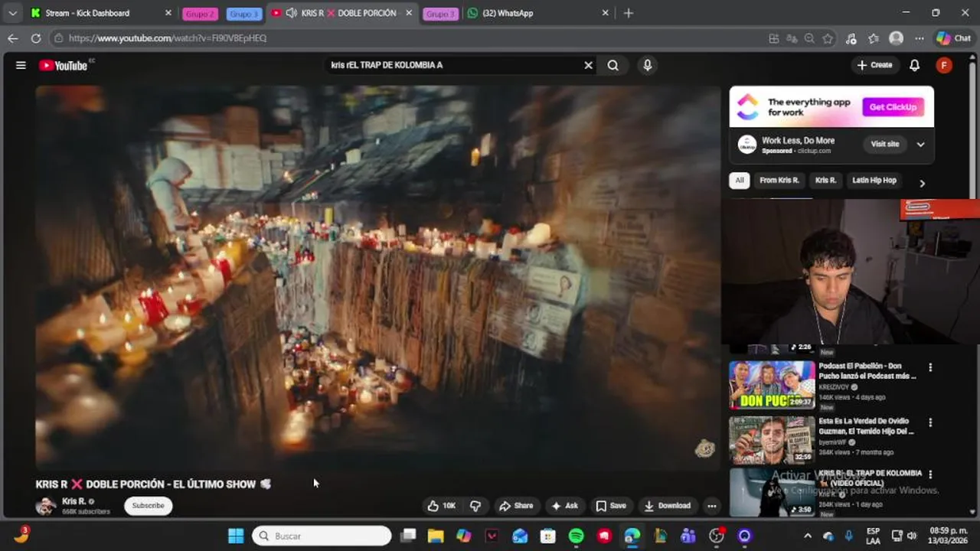Screen dimensions: 980x551
Task: Open Podcast El Pabellón video title
Action: (867, 371)
